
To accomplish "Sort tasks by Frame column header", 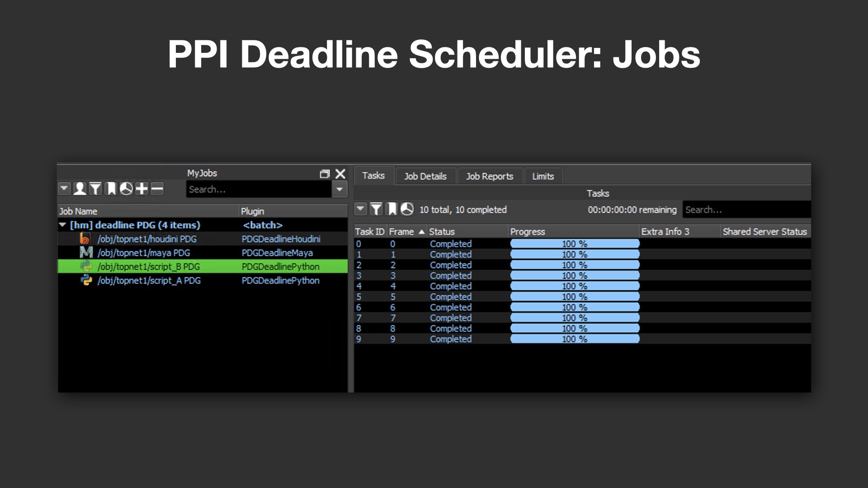I will 406,231.
